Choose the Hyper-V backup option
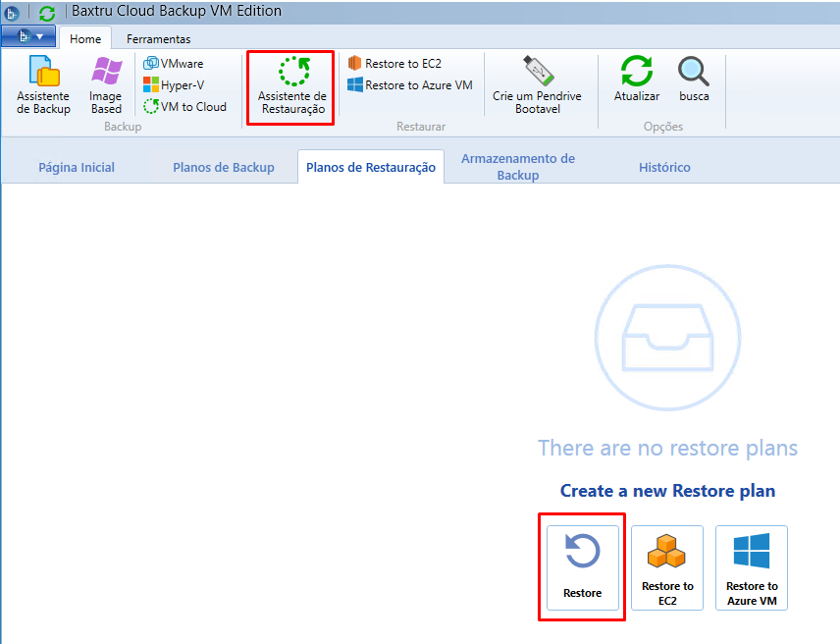840x644 pixels. coord(174,84)
